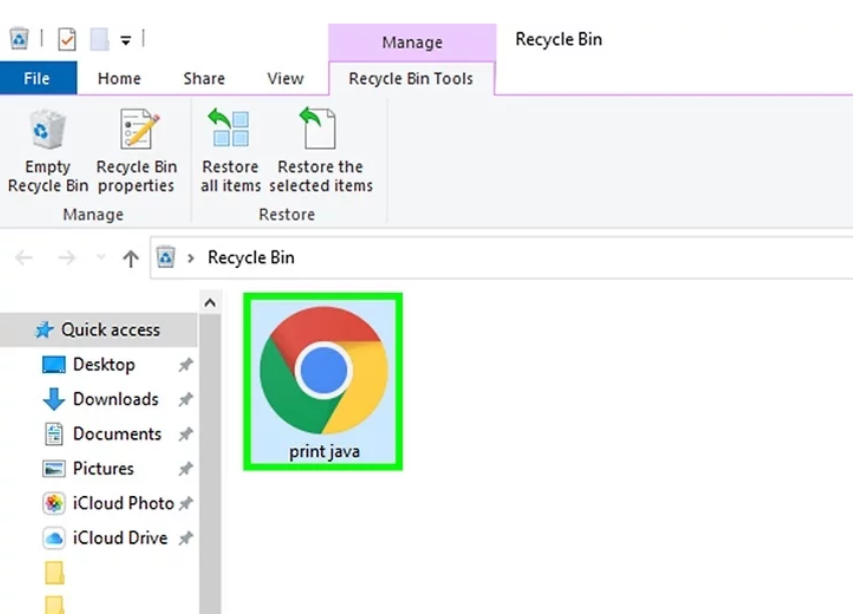Click Recycle Bin in the address bar
Viewport: 856px width, 614px height.
click(251, 258)
